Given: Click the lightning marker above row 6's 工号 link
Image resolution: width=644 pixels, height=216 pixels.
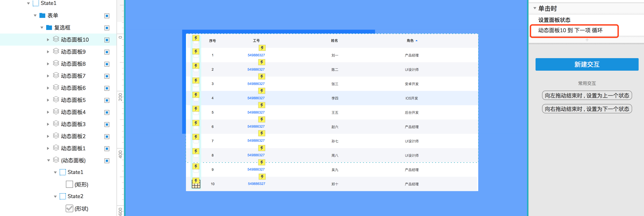Looking at the screenshot, I should tap(262, 119).
